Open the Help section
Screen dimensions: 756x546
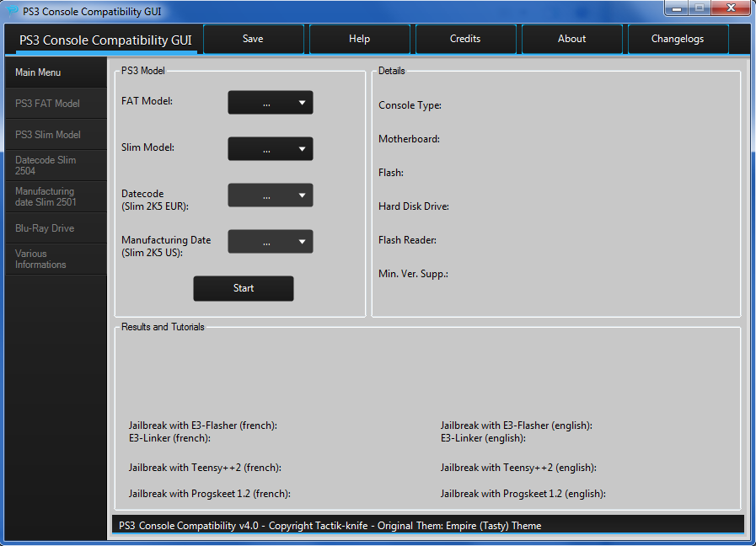coord(360,39)
